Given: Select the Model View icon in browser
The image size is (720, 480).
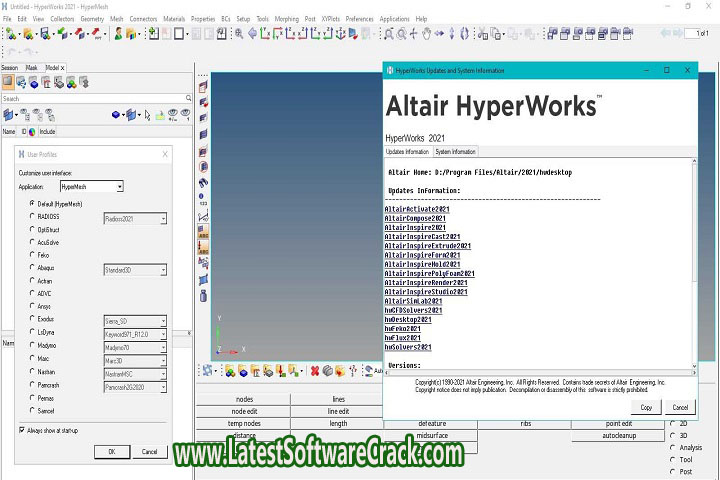Looking at the screenshot, I should 8,82.
